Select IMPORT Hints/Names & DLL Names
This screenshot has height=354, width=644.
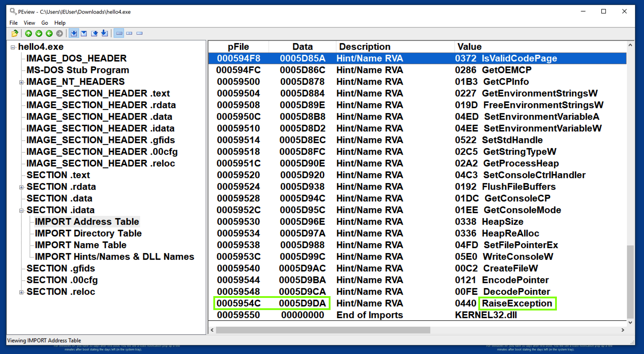coord(114,257)
